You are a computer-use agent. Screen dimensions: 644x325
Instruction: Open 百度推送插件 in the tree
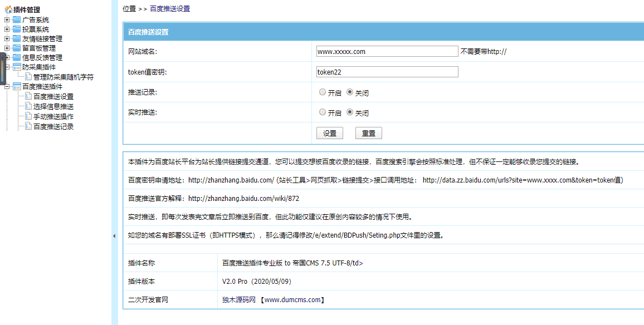[x=42, y=87]
